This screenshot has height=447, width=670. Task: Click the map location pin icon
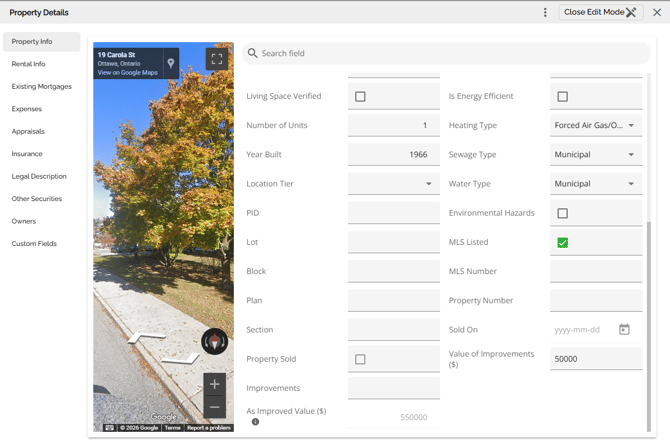pos(171,63)
